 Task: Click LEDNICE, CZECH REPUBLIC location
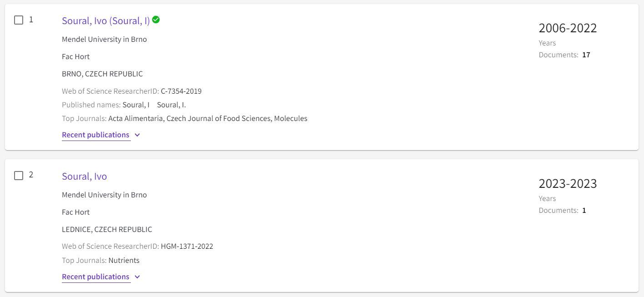(107, 229)
